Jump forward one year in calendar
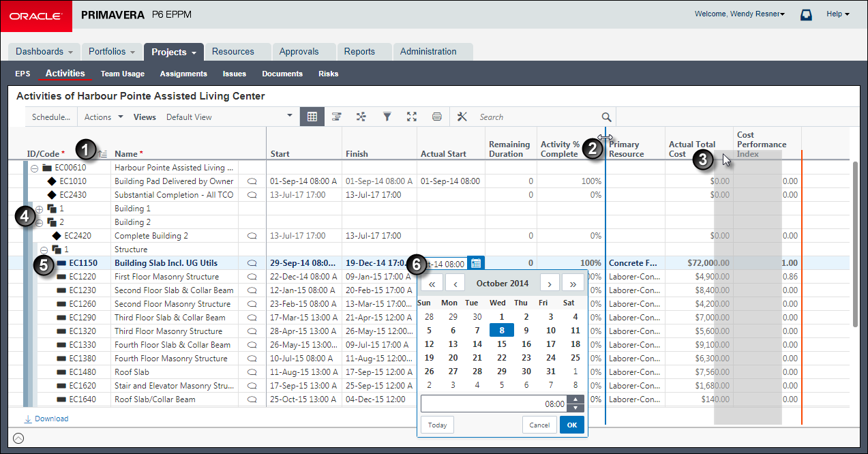The height and width of the screenshot is (454, 868). click(573, 283)
